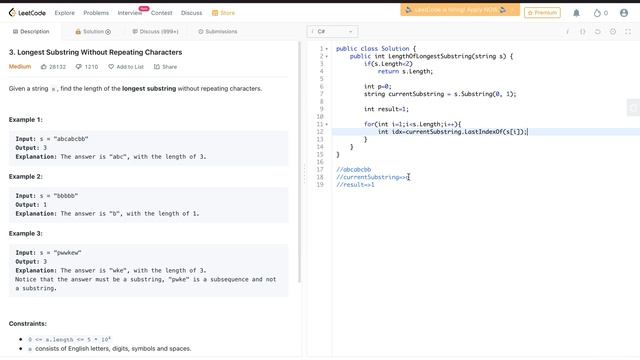Click Example 2 input text "bbbbb"
Screen dimensions: 640x360
point(66,196)
